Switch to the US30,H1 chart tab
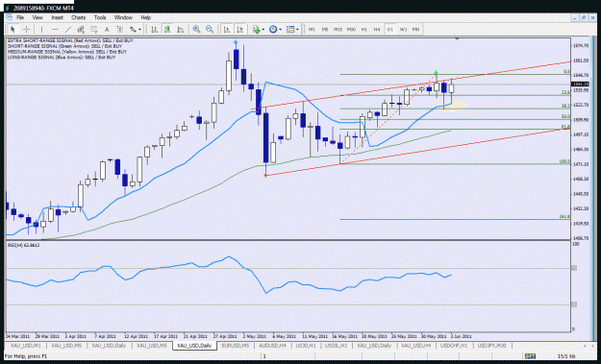601x364 pixels. 306,346
